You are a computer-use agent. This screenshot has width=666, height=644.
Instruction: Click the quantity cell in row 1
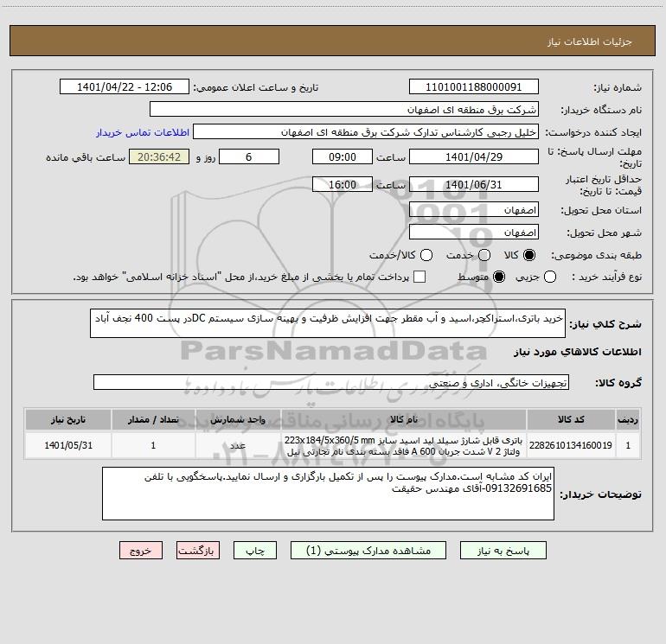[x=153, y=445]
